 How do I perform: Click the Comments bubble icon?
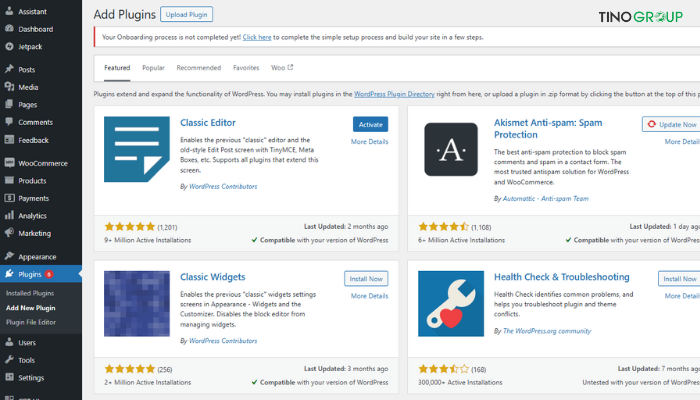9,121
